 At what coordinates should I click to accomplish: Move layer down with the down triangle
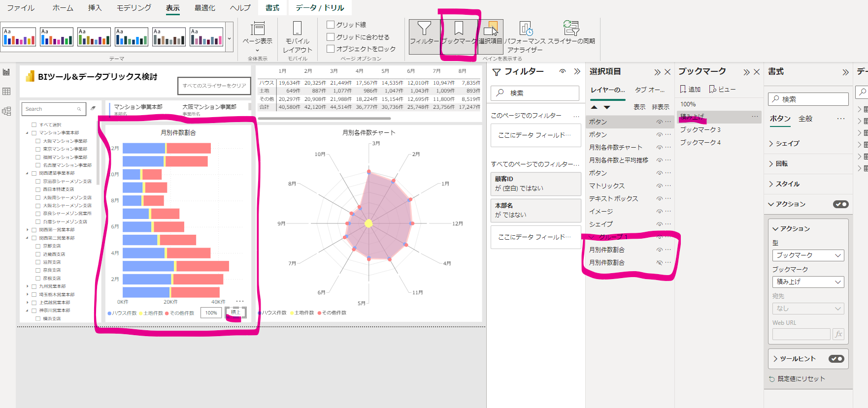[x=607, y=107]
